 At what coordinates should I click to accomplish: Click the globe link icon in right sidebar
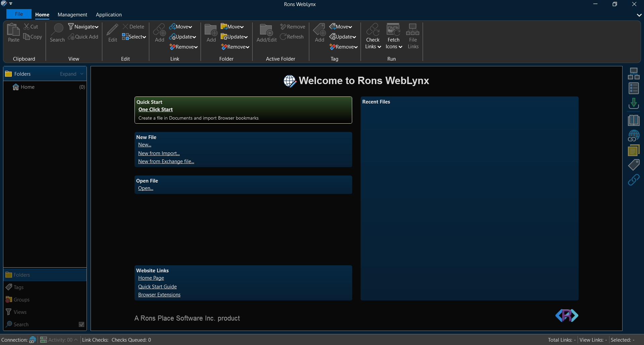pyautogui.click(x=634, y=136)
